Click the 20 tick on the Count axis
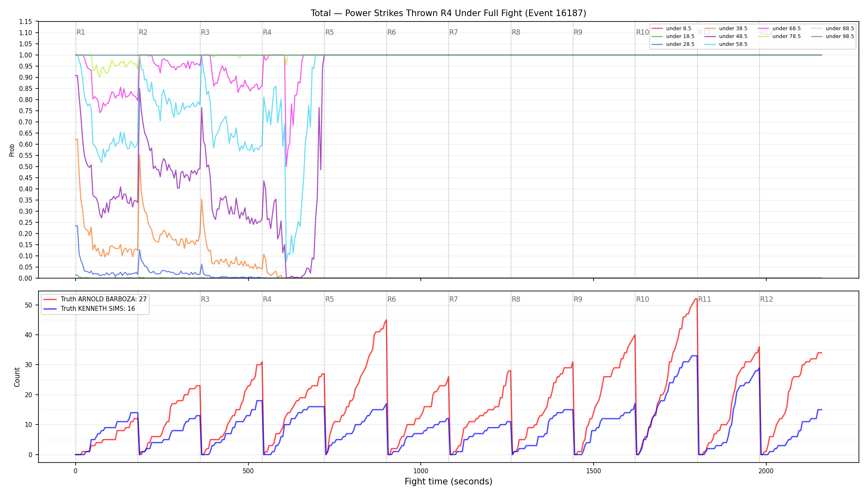Screen dimensions: 868x496 [x=29, y=395]
